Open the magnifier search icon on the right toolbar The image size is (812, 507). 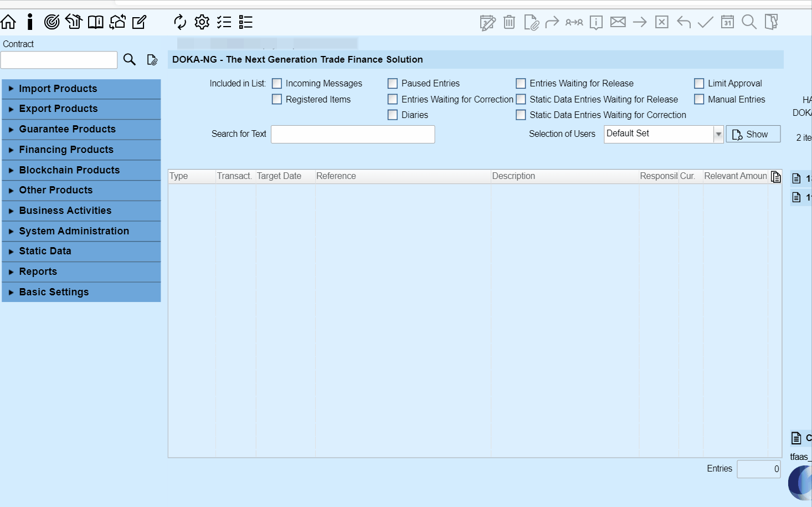coord(749,22)
